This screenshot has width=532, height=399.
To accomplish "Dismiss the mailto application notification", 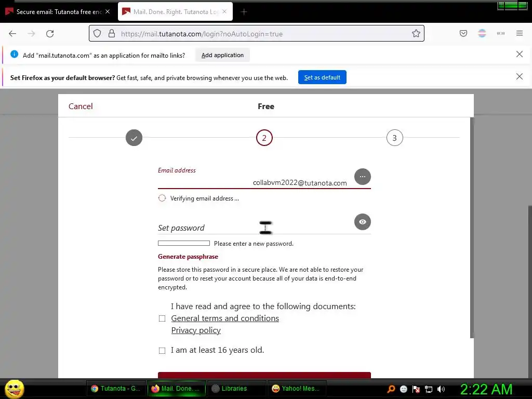I will click(519, 54).
